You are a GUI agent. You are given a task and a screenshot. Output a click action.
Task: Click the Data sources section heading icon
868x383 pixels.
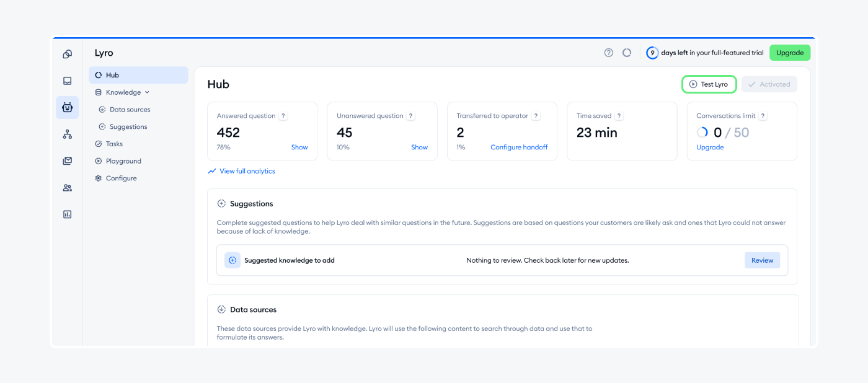point(221,309)
